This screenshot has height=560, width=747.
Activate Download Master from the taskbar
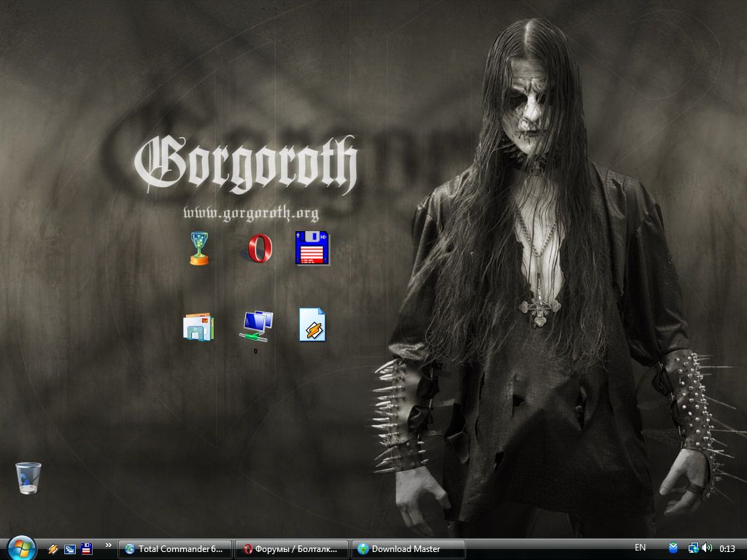[408, 549]
